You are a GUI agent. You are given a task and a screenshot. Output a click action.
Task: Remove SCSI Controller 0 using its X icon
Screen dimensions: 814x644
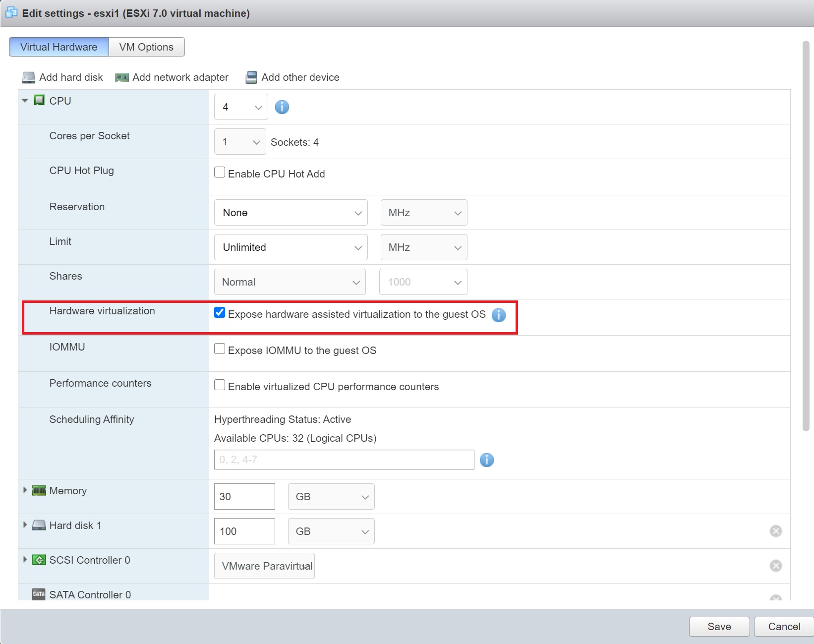[x=775, y=566]
